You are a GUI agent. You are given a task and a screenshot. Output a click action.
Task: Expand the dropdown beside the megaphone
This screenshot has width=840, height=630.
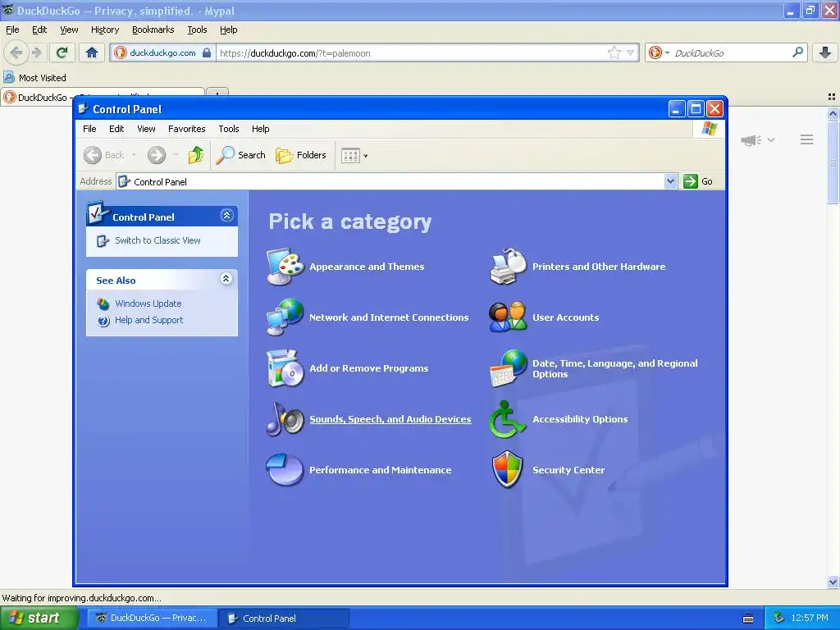(x=771, y=139)
